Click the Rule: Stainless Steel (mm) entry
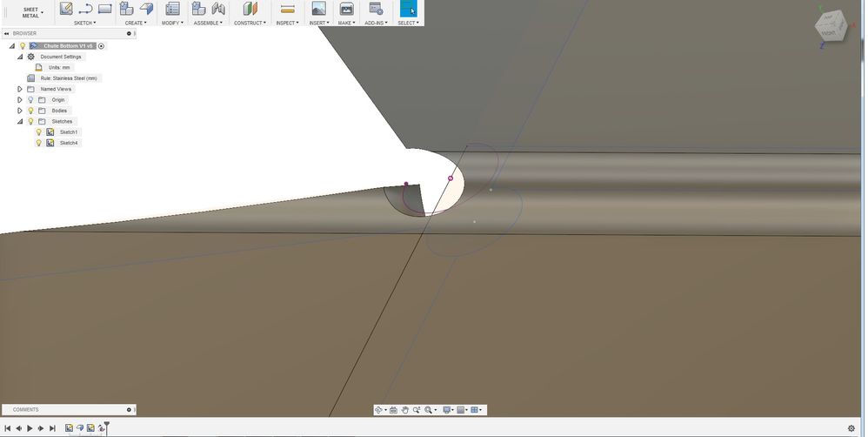Image resolution: width=868 pixels, height=437 pixels. [69, 78]
